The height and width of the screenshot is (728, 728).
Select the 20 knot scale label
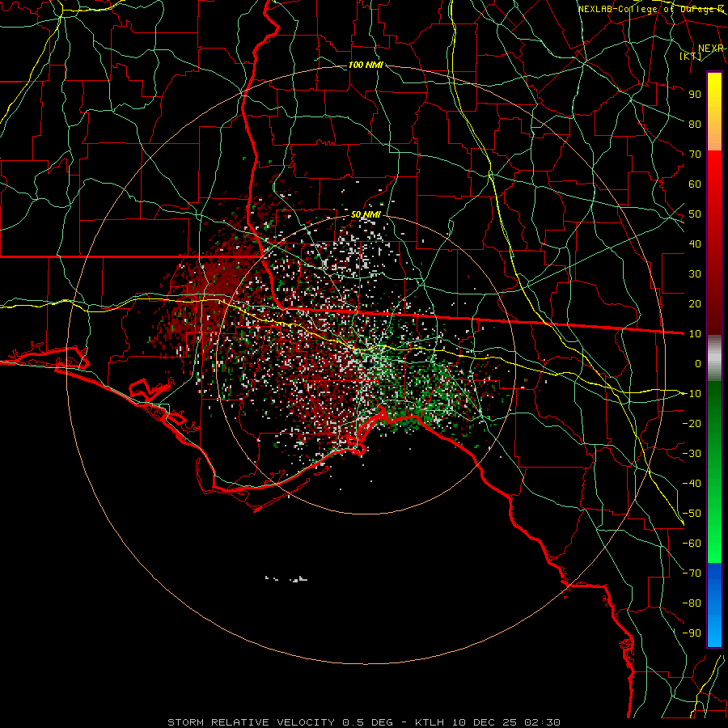coord(695,304)
